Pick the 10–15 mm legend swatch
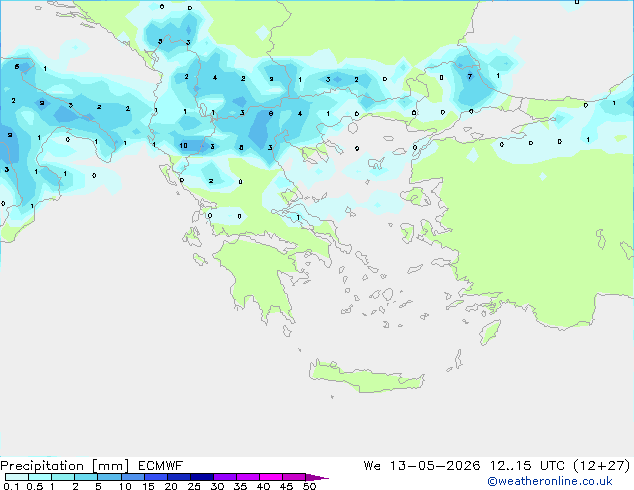Viewport: 634px width, 490px height. point(132,477)
